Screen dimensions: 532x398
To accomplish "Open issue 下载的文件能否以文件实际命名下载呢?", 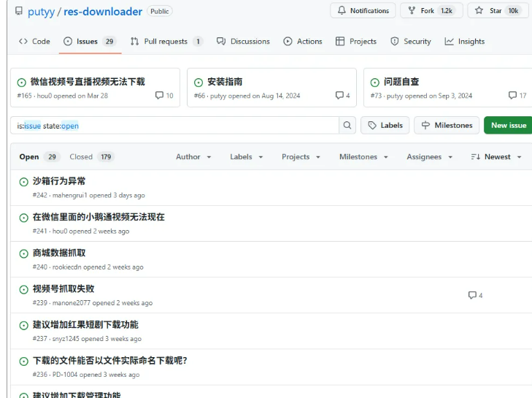I will click(x=110, y=360).
